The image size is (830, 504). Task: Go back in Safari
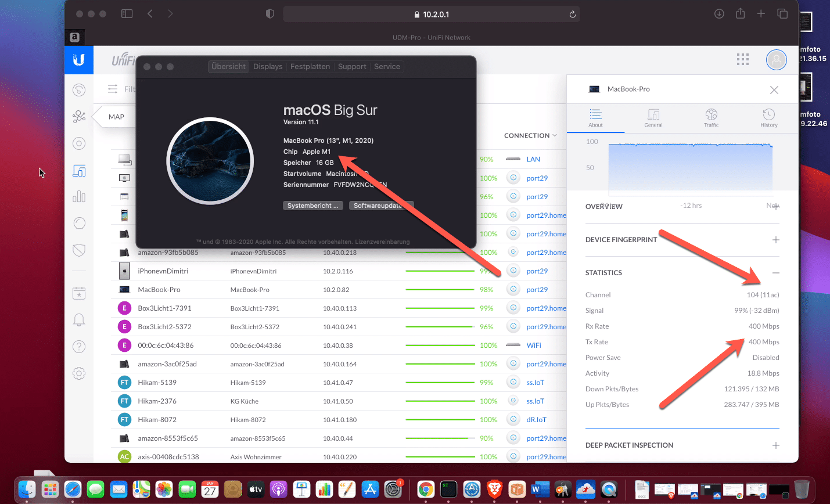coord(150,14)
